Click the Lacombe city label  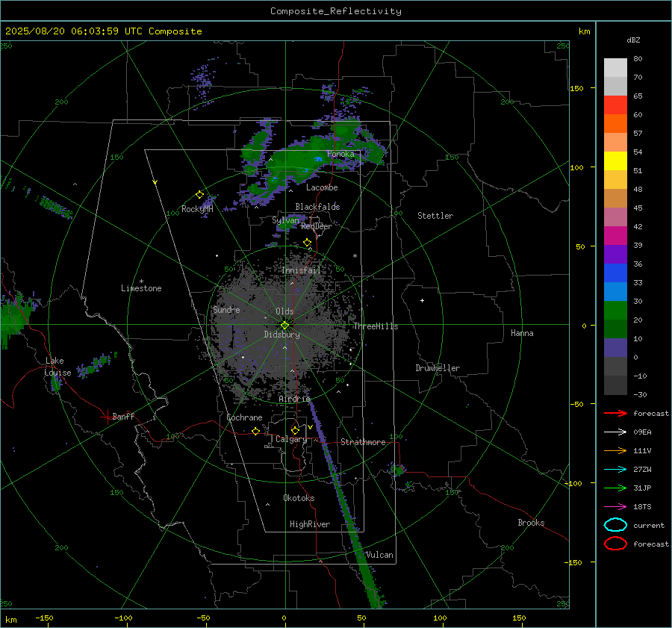pyautogui.click(x=322, y=187)
